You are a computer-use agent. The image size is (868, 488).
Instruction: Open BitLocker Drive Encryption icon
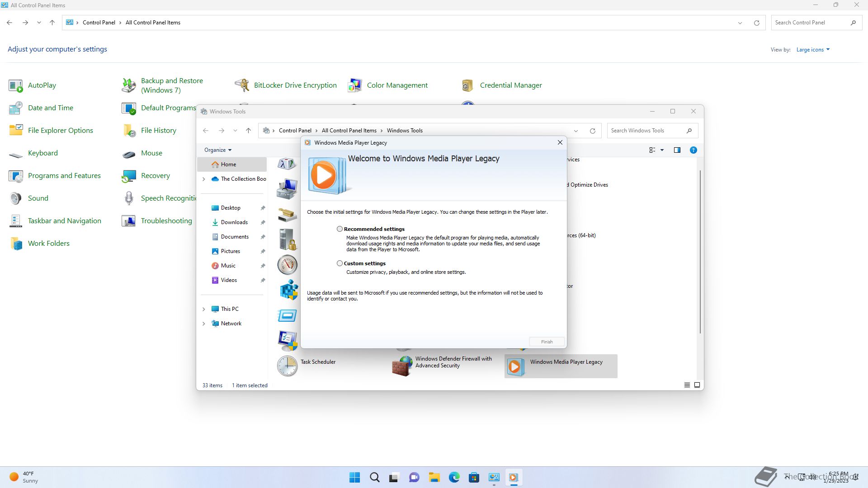(x=242, y=85)
